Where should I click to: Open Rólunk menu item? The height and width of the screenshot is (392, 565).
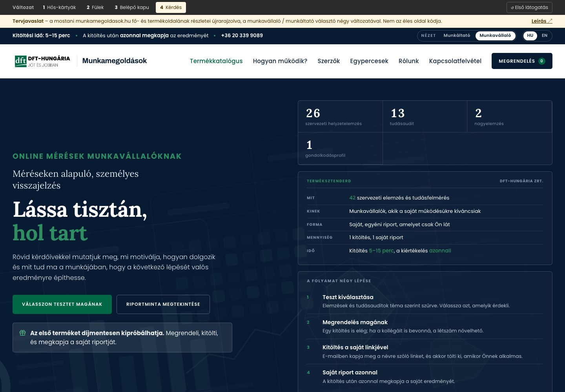(409, 61)
